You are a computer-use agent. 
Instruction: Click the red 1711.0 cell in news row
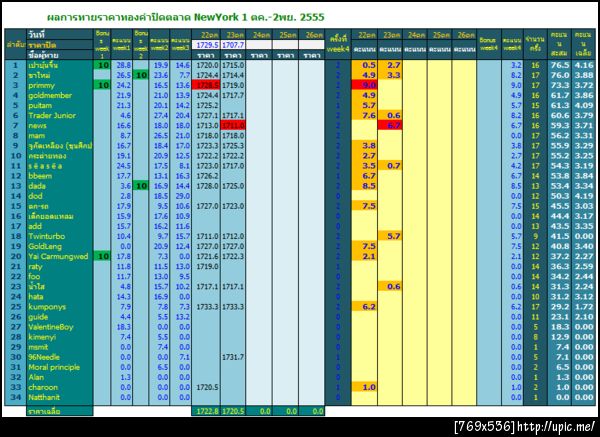233,126
